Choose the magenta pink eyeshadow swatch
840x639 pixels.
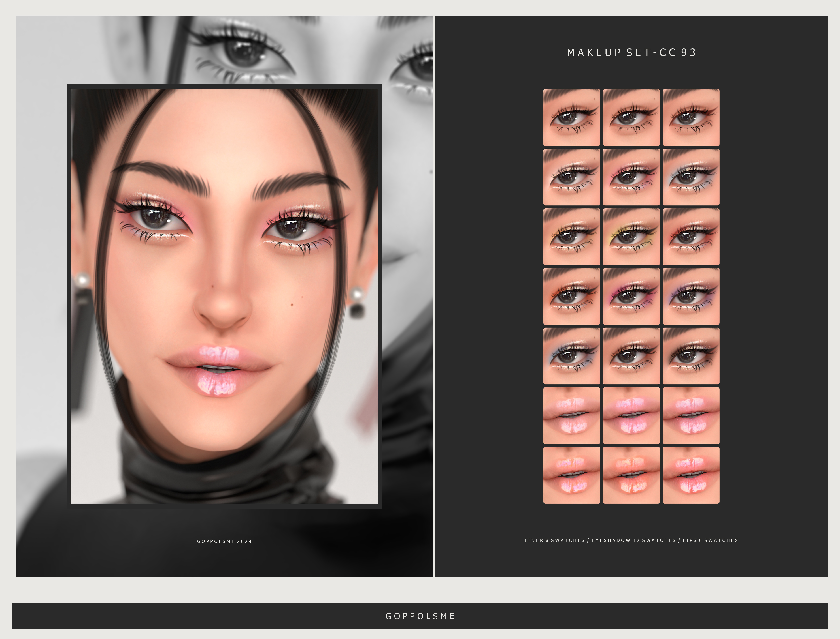(x=631, y=296)
